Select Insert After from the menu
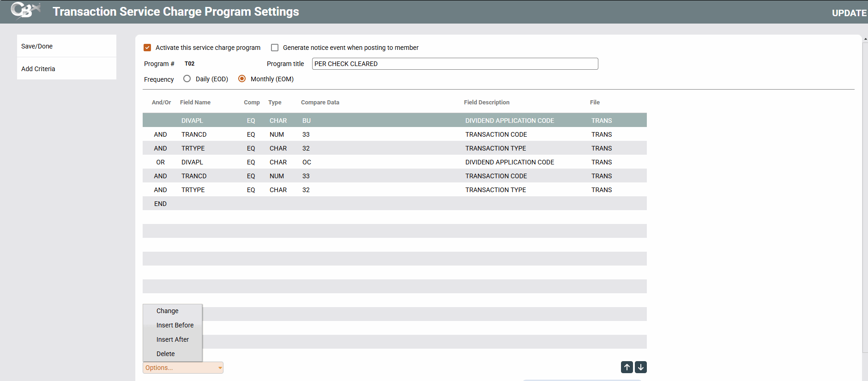This screenshot has height=381, width=868. point(172,339)
